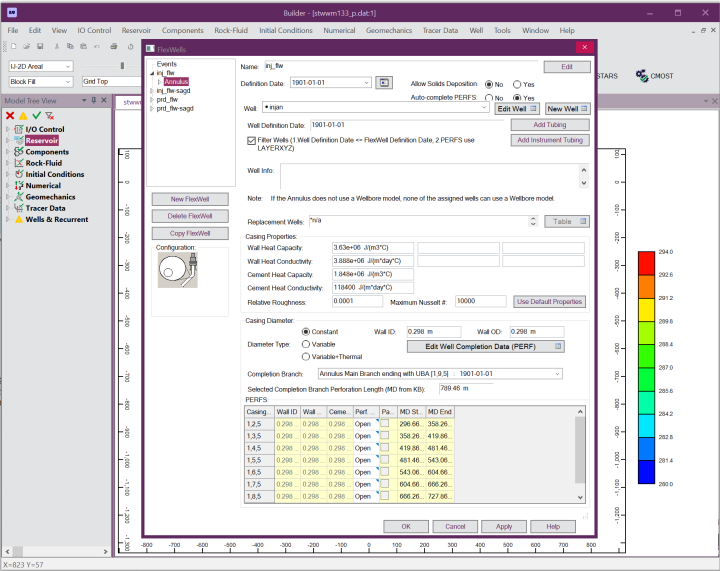Open the Completion Branch dropdown
This screenshot has width=720, height=571.
(557, 374)
